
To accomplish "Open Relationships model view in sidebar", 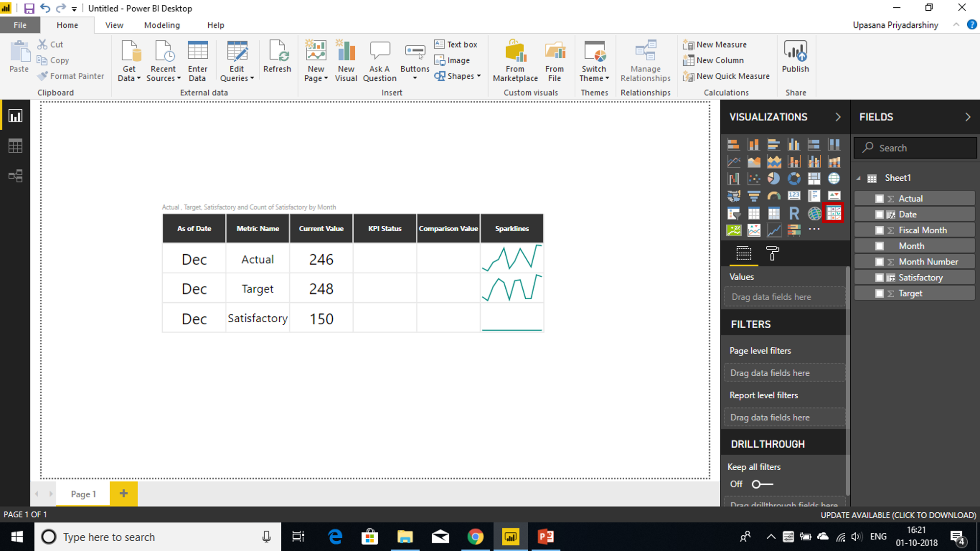I will pos(15,176).
